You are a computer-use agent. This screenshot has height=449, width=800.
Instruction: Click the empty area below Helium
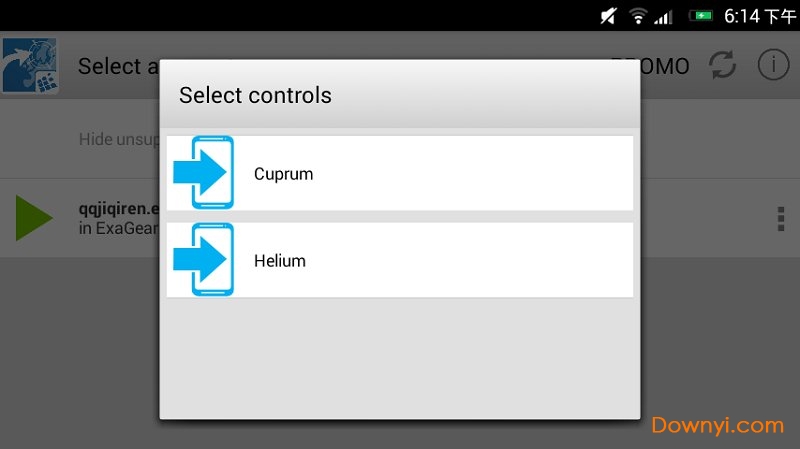point(400,358)
